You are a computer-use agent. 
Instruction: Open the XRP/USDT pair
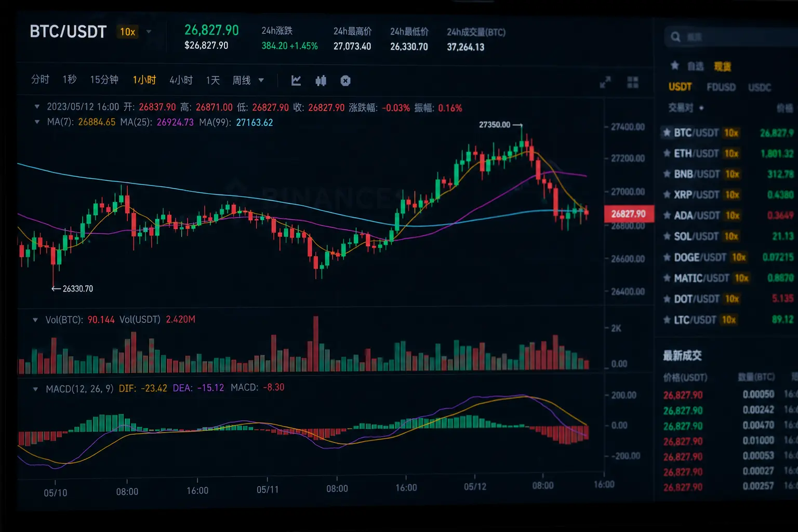point(697,195)
